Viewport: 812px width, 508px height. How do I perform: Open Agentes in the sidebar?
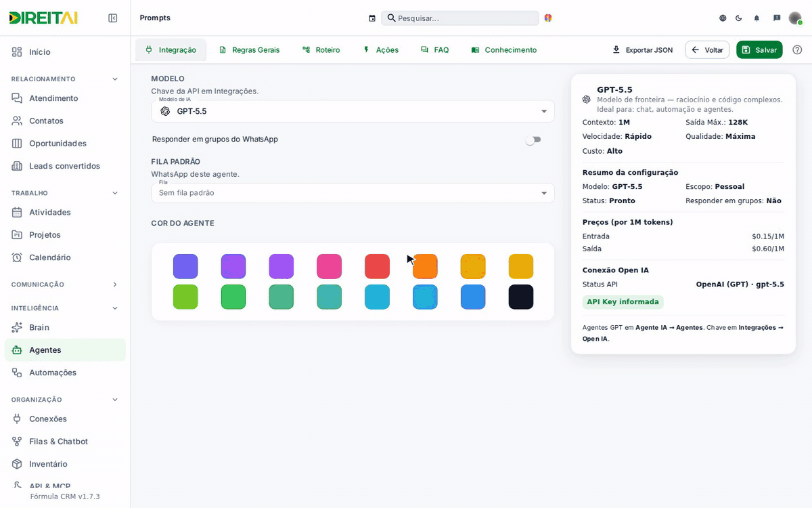[x=65, y=350]
